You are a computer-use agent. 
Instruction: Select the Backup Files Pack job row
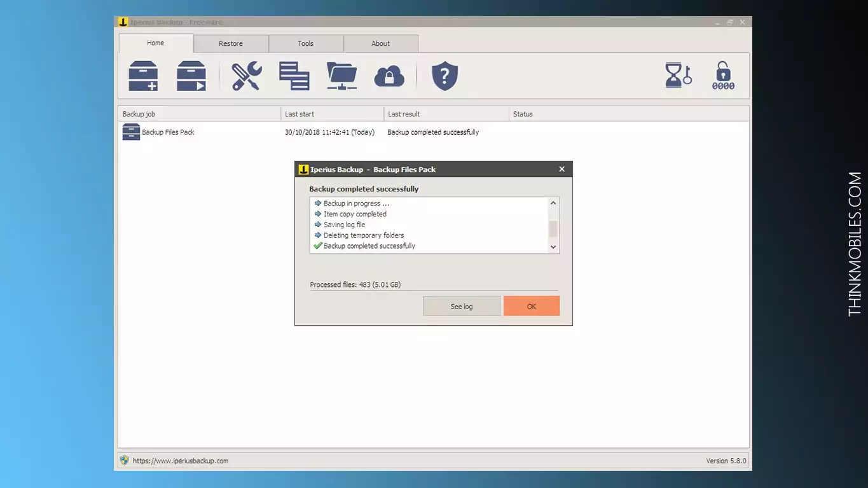coord(434,132)
